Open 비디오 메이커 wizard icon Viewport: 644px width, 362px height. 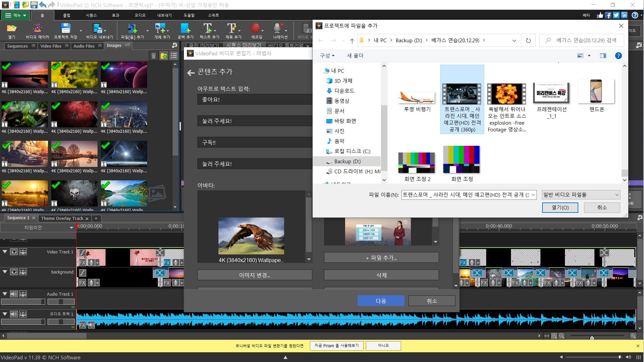[38, 28]
